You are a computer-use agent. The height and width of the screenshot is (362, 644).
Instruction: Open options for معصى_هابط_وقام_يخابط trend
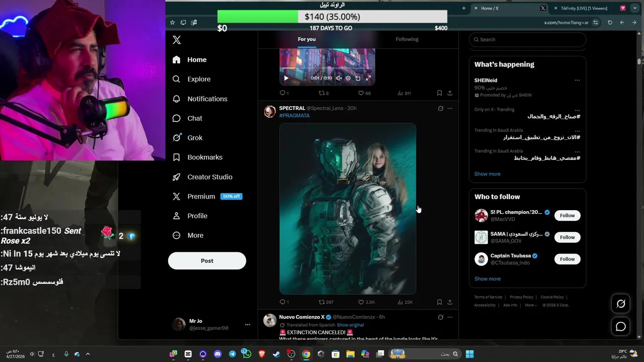coord(577,151)
